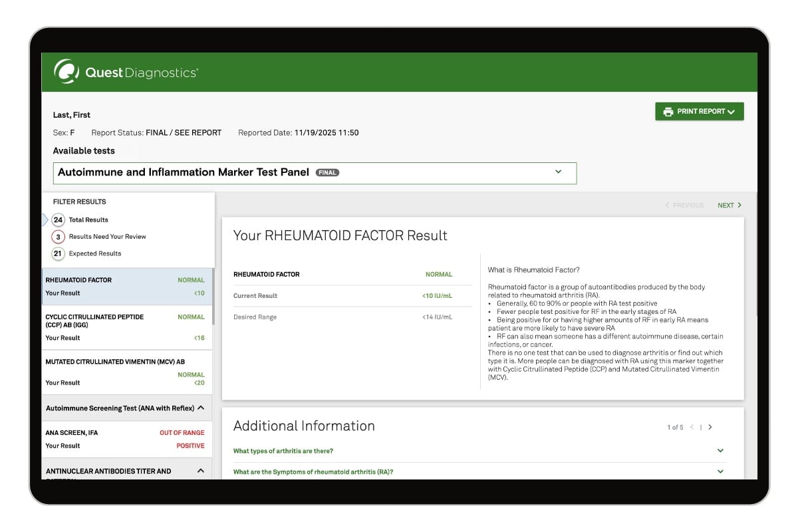Click the results list vertical scrollbar
The width and height of the screenshot is (798, 532).
pos(213,297)
